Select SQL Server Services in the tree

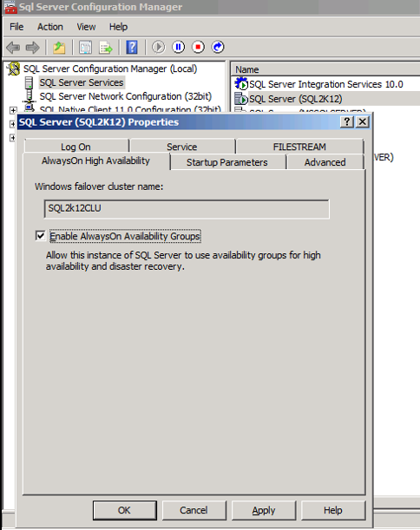(82, 82)
